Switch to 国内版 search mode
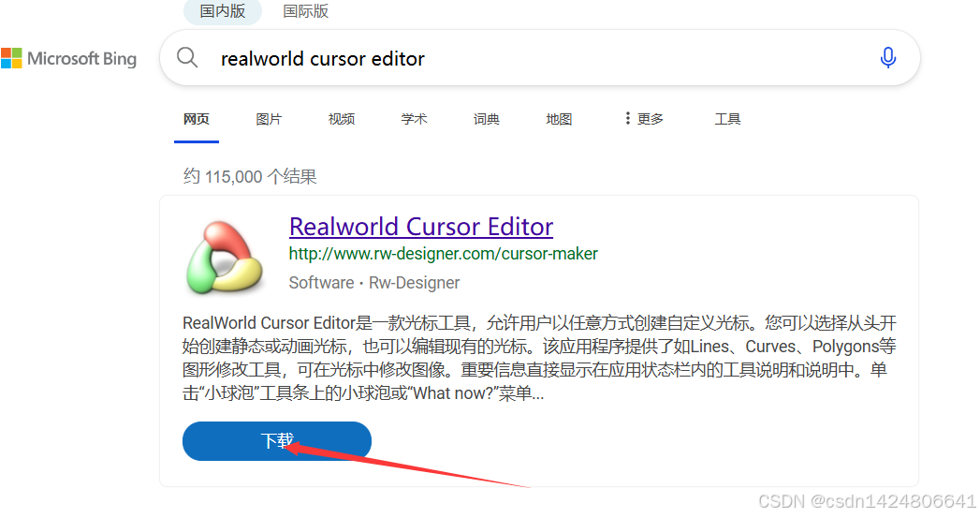 click(x=223, y=11)
